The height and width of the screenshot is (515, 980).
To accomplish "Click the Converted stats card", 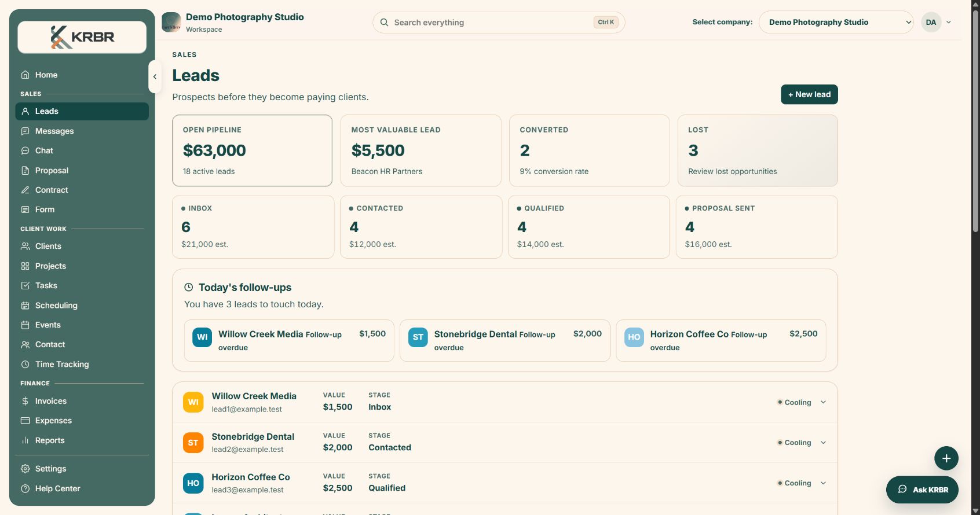I will (589, 150).
